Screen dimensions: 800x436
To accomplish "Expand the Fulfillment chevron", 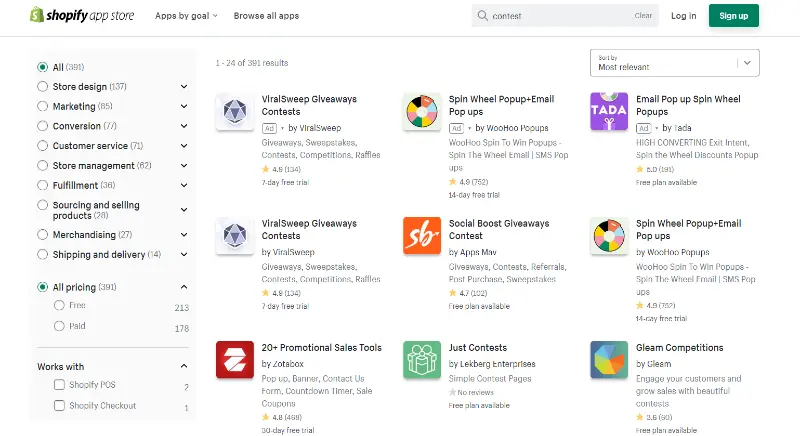I will click(184, 185).
